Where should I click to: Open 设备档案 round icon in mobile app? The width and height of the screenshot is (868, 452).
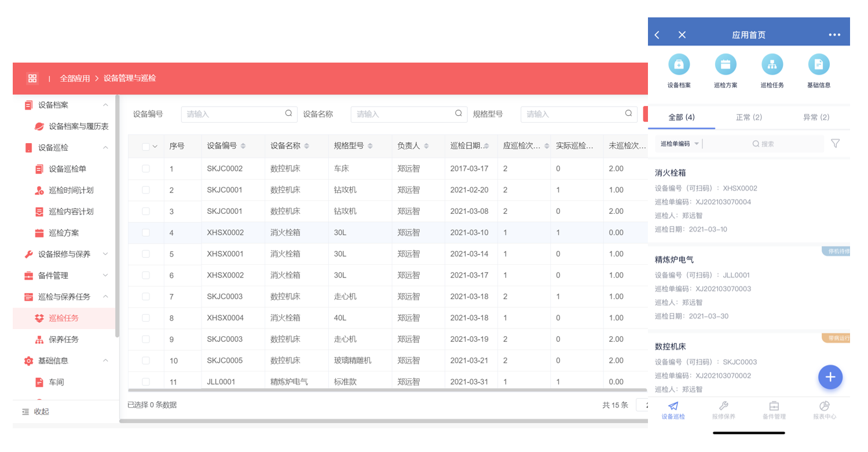(679, 64)
